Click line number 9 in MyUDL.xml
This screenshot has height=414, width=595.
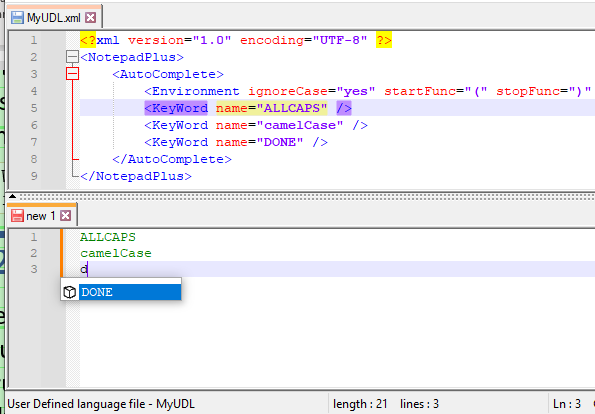point(34,176)
